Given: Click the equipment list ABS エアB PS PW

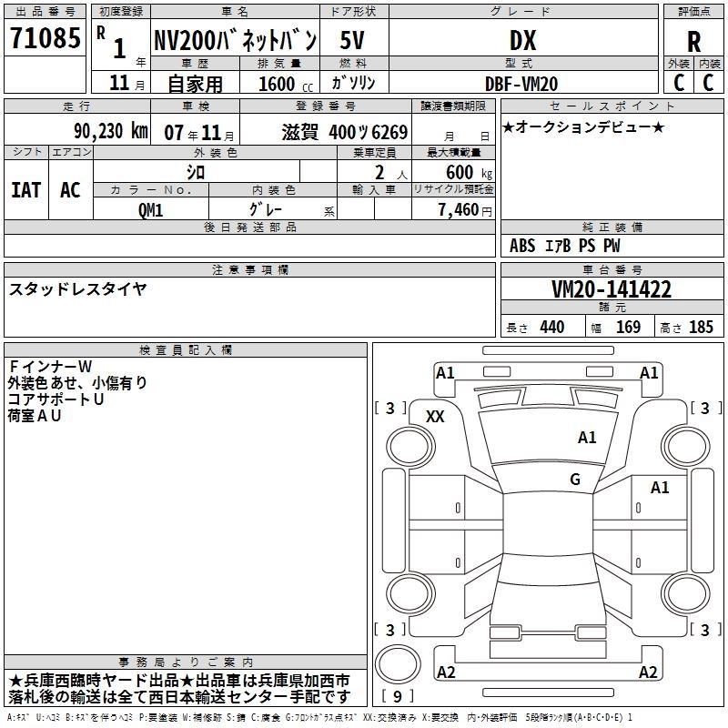Looking at the screenshot, I should (x=564, y=246).
